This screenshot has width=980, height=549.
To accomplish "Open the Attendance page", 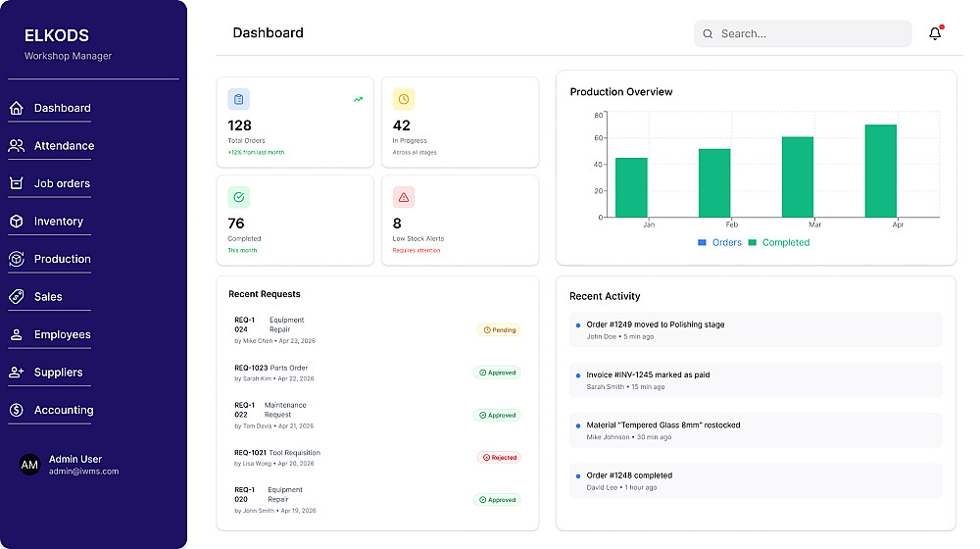I will [64, 146].
